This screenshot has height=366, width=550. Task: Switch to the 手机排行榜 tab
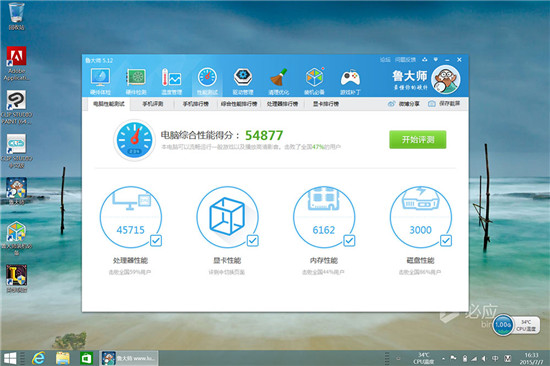(x=196, y=104)
